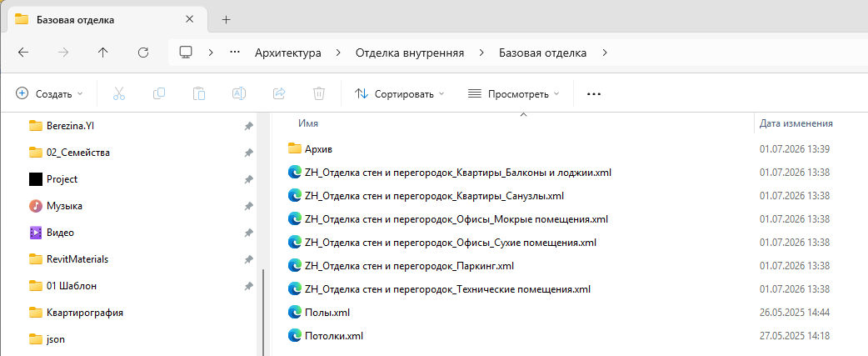Open the Создать dropdown menu
This screenshot has width=868, height=356.
coord(49,93)
